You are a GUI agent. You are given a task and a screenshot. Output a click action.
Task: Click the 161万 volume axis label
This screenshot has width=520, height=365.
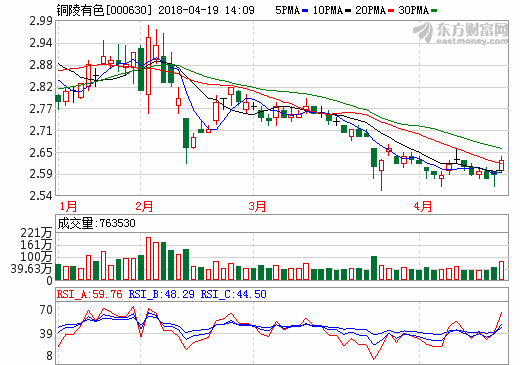click(36, 245)
